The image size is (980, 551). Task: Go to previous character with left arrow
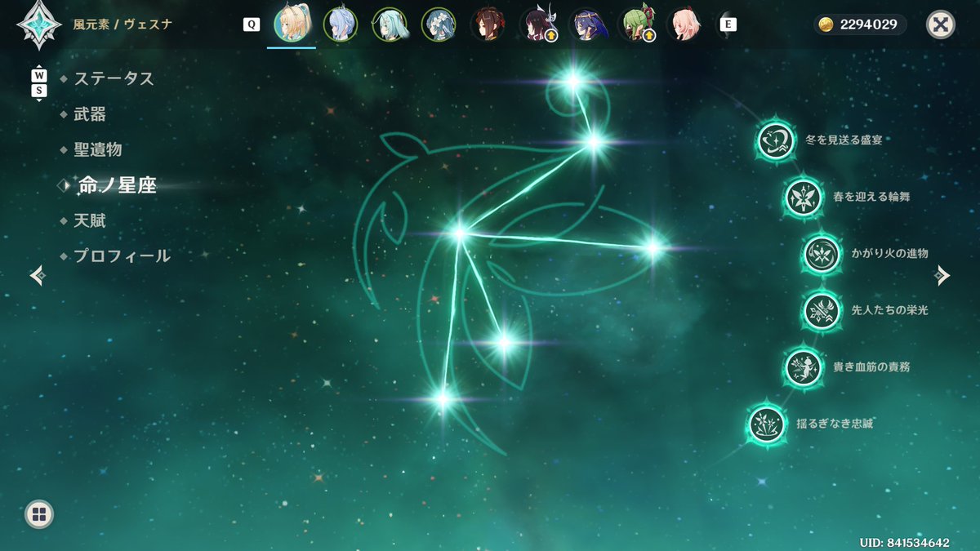click(37, 276)
